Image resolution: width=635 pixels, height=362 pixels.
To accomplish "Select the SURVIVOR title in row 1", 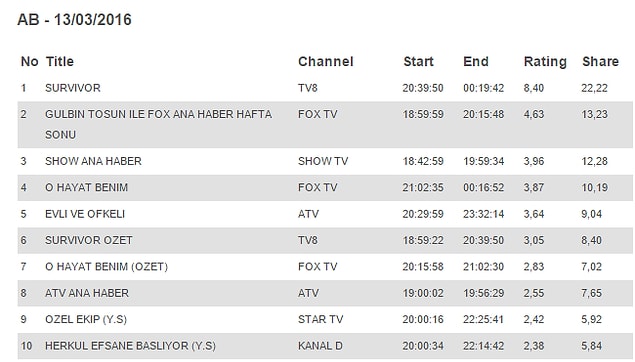I will pyautogui.click(x=72, y=88).
